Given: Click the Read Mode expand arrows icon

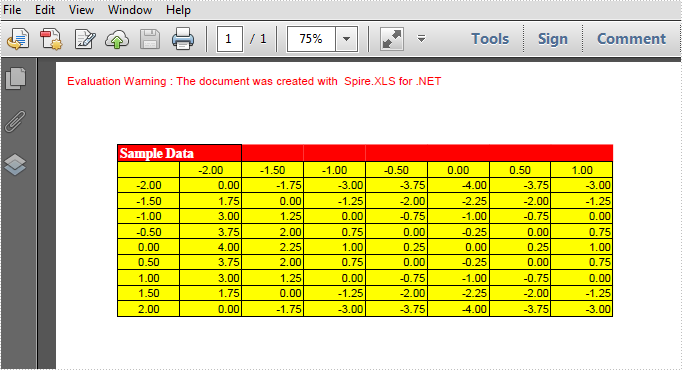Looking at the screenshot, I should [391, 39].
